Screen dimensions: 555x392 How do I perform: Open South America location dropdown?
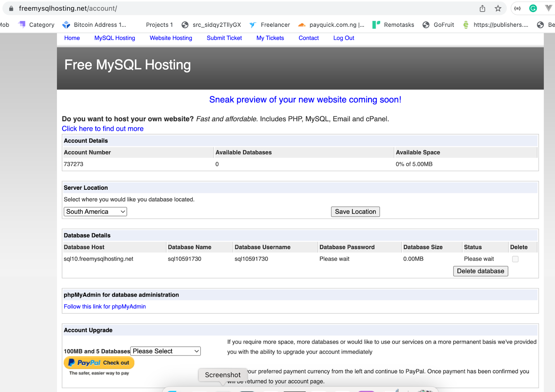[x=95, y=212]
